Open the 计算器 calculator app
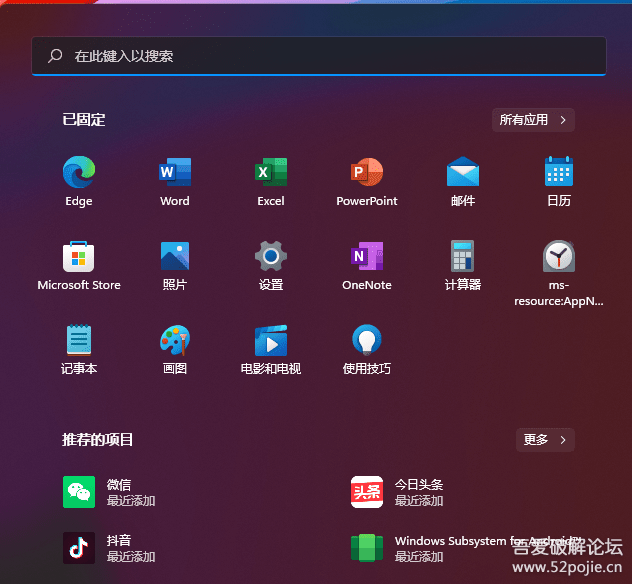This screenshot has width=632, height=584. [463, 257]
